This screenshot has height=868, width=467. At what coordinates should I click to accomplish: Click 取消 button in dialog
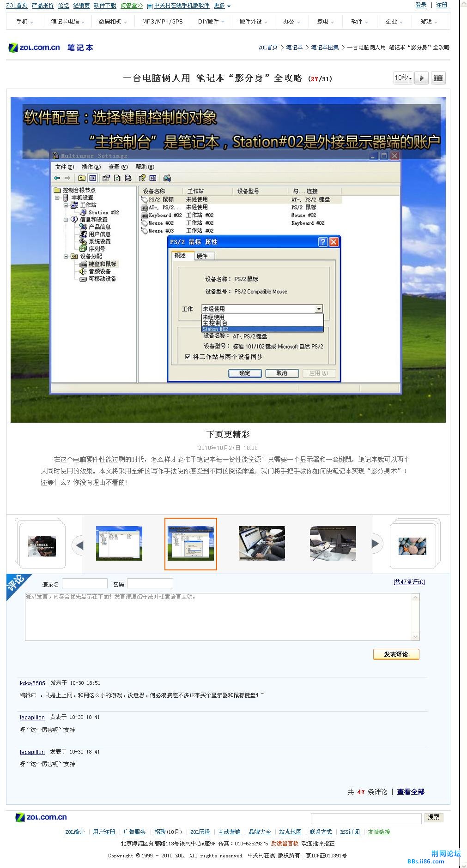click(x=282, y=373)
